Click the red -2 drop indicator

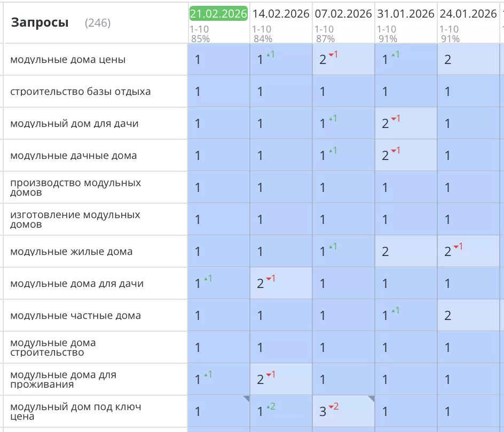334,407
